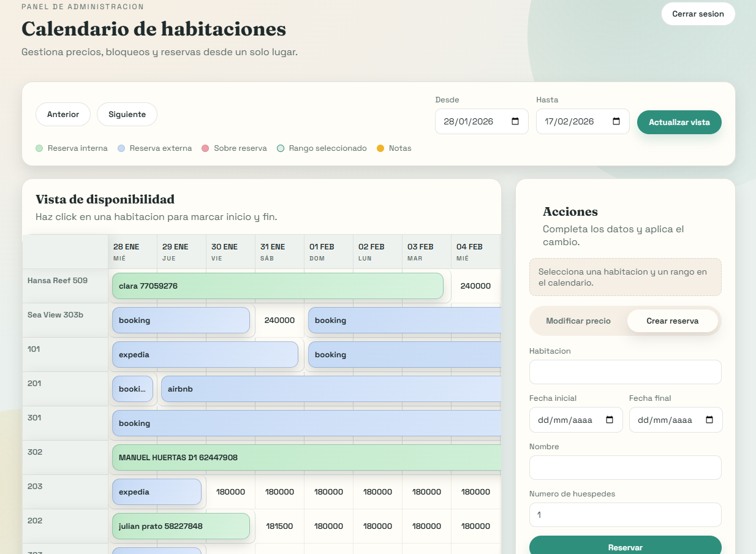Click the Nombre input field
The width and height of the screenshot is (756, 554).
625,468
